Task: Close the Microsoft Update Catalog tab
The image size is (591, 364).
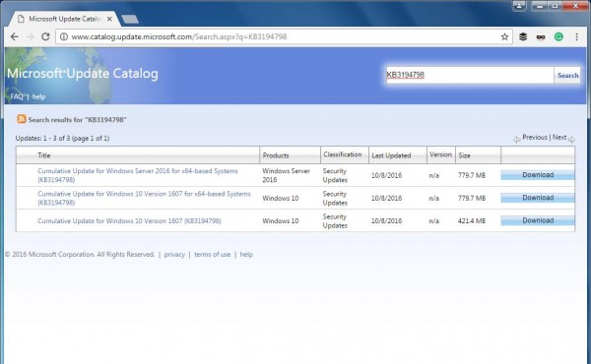Action: pyautogui.click(x=109, y=19)
